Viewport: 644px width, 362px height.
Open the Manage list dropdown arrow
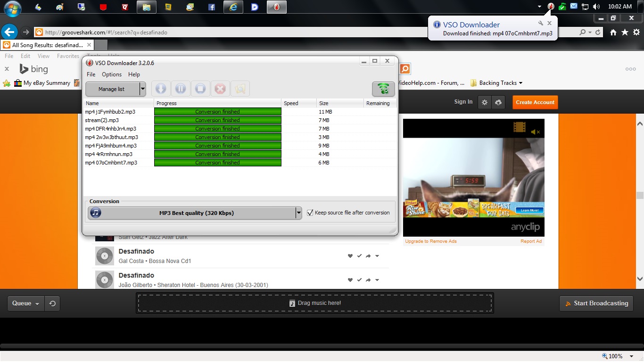click(143, 89)
